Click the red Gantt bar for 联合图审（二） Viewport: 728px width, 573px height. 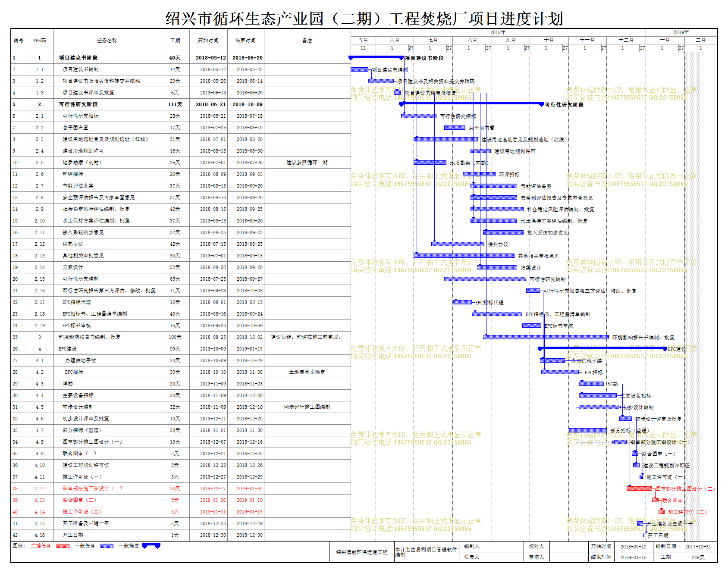point(656,500)
